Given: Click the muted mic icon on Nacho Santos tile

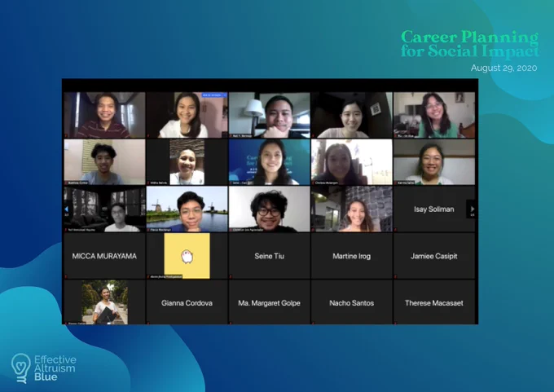Looking at the screenshot, I should [x=313, y=323].
